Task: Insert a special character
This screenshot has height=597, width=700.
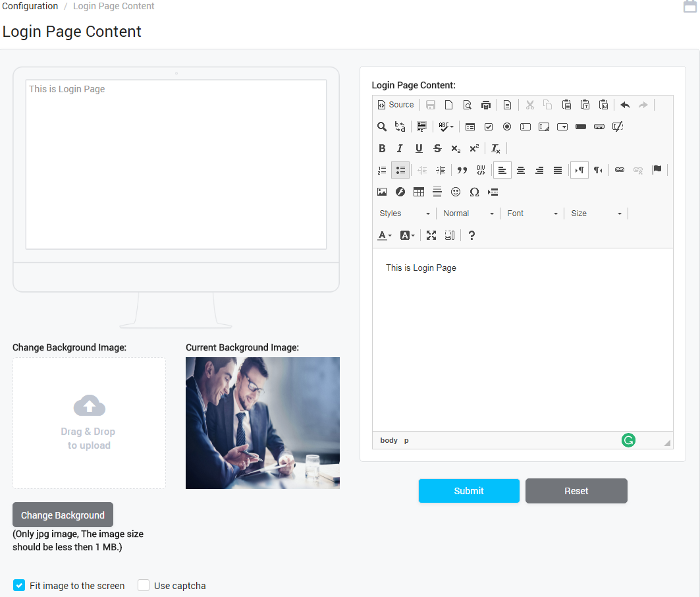Action: point(474,192)
